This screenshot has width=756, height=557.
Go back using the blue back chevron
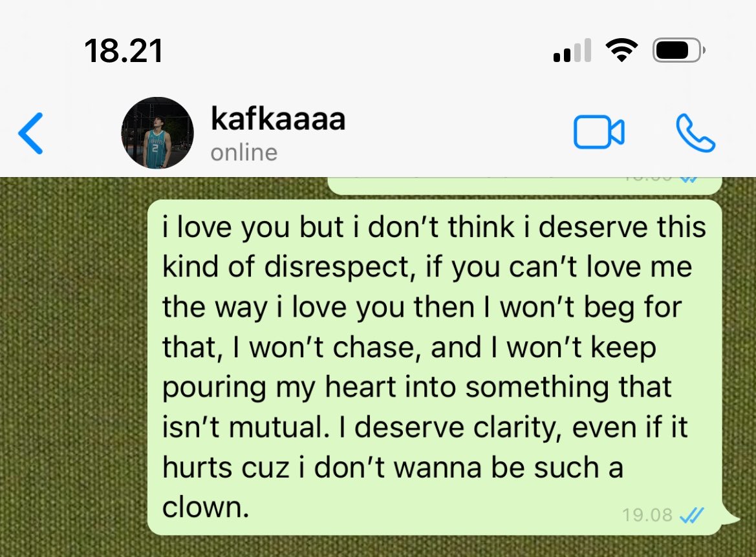point(31,134)
